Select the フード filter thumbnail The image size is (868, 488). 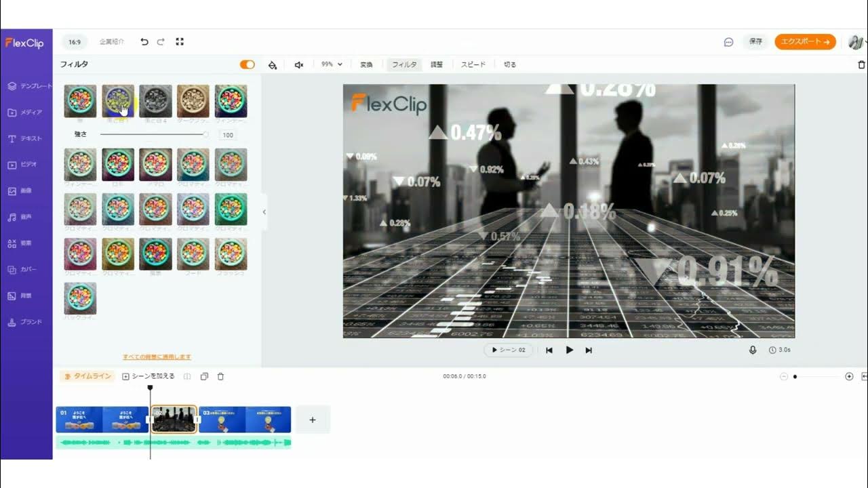tap(193, 254)
